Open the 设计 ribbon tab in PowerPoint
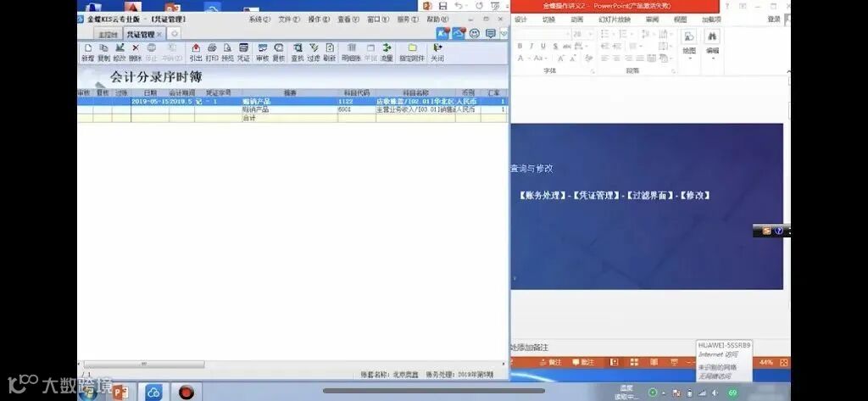This screenshot has height=401, width=868. point(521,19)
